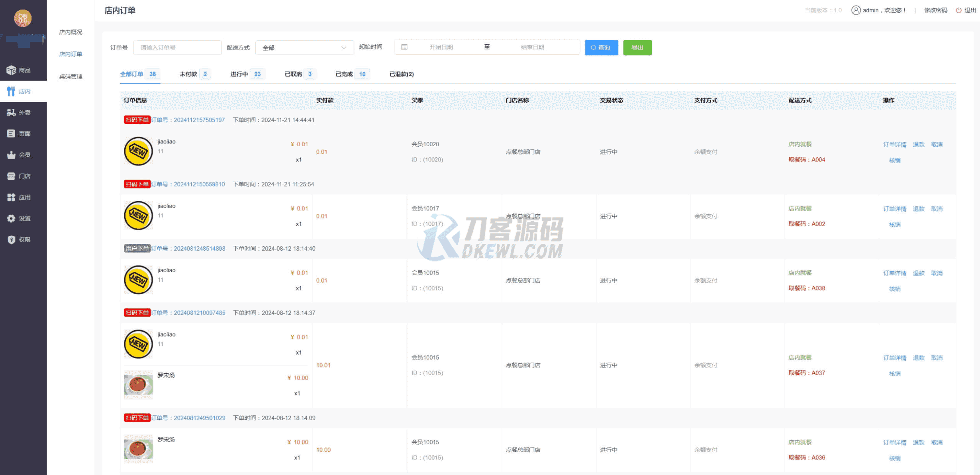
Task: Click the blue 查询 search button
Action: pos(601,47)
